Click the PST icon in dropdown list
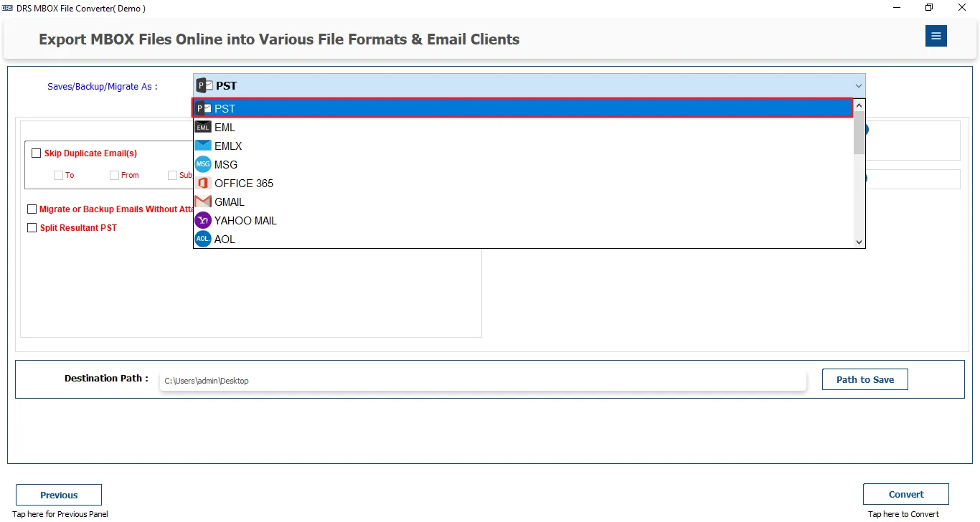This screenshot has height=522, width=980. pyautogui.click(x=204, y=108)
